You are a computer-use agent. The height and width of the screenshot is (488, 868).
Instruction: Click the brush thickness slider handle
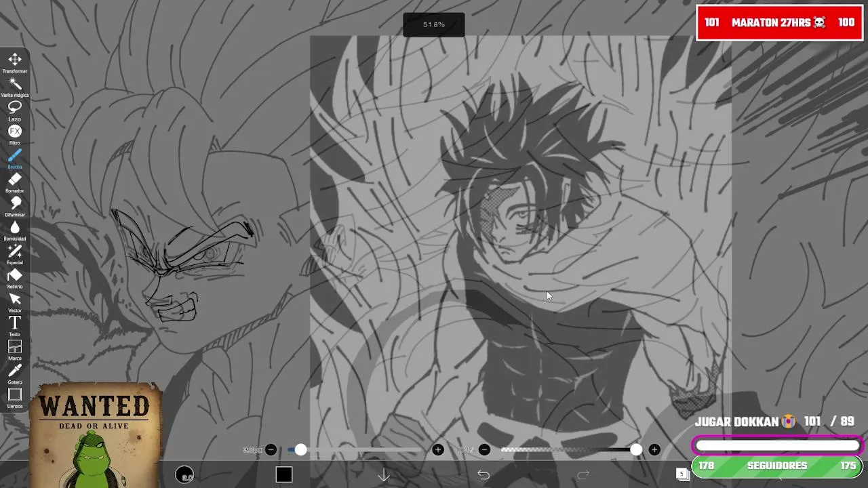300,449
